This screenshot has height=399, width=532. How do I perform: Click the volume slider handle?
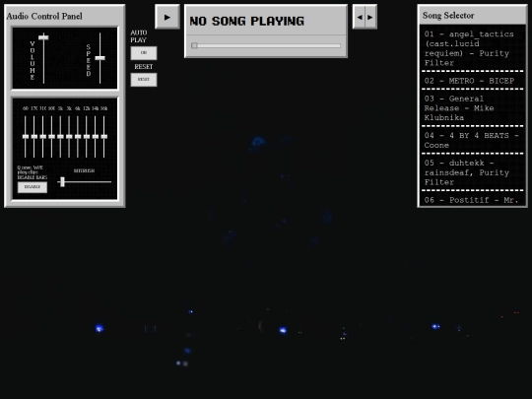pyautogui.click(x=43, y=37)
